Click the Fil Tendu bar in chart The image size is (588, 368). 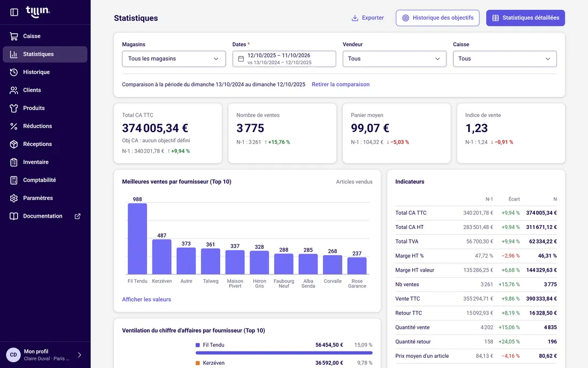tap(137, 239)
